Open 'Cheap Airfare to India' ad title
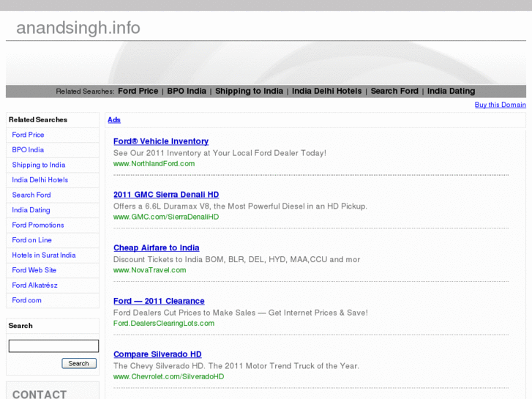This screenshot has height=399, width=532. pos(157,248)
